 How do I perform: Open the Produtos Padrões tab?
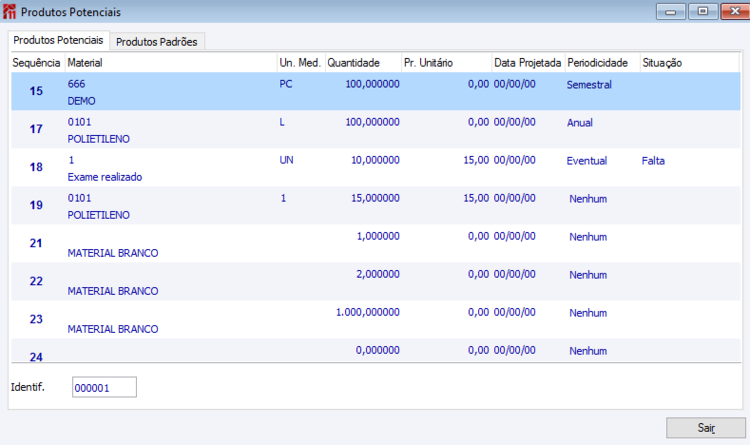157,42
